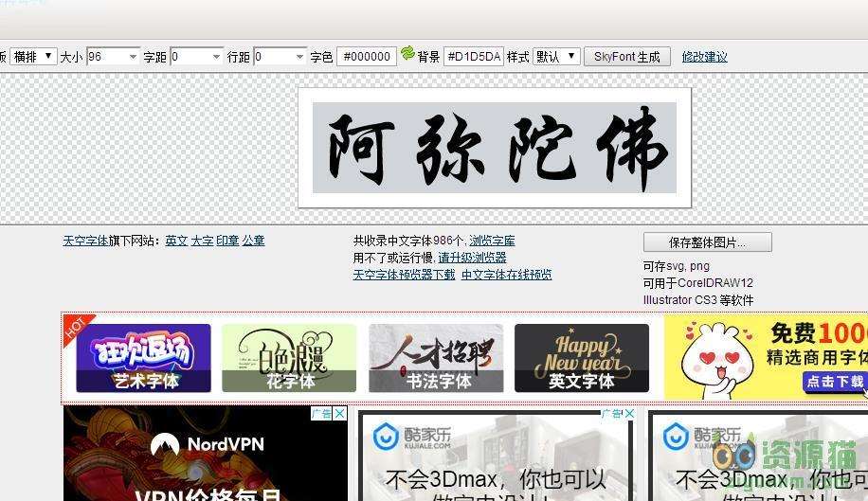Click the 请升级浏览器 link
This screenshot has height=501, width=868.
pos(472,258)
